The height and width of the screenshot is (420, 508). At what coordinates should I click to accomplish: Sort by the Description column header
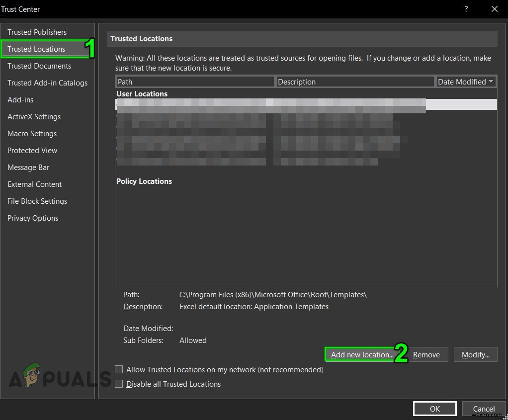(x=355, y=82)
